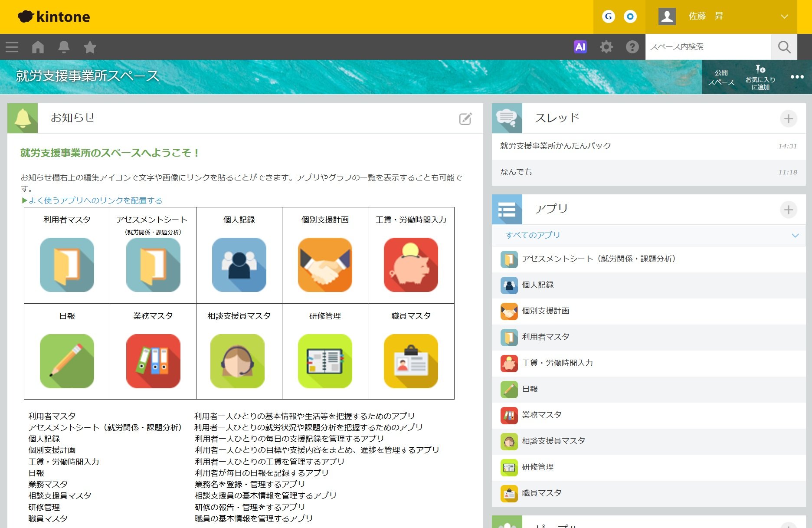The height and width of the screenshot is (528, 812).
Task: Go to the kintone home portal
Action: (38, 47)
